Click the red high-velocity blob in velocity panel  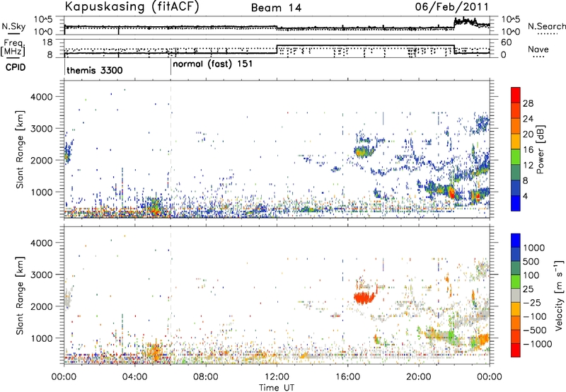pos(364,297)
